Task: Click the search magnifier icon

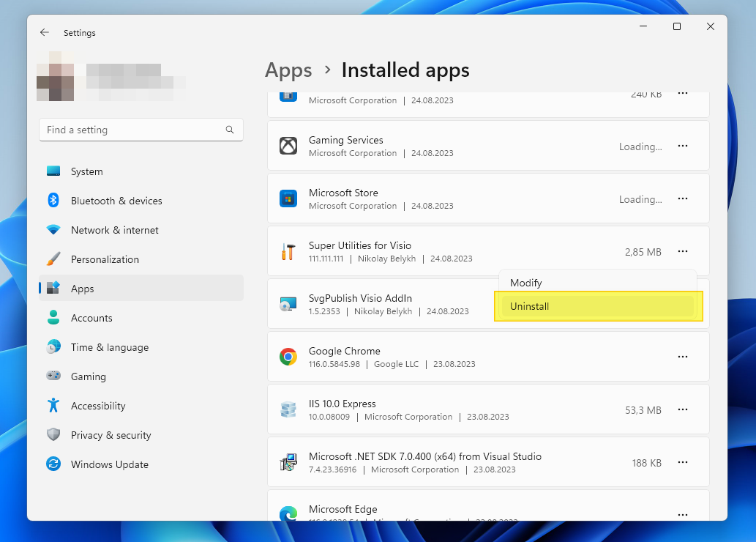Action: click(230, 130)
